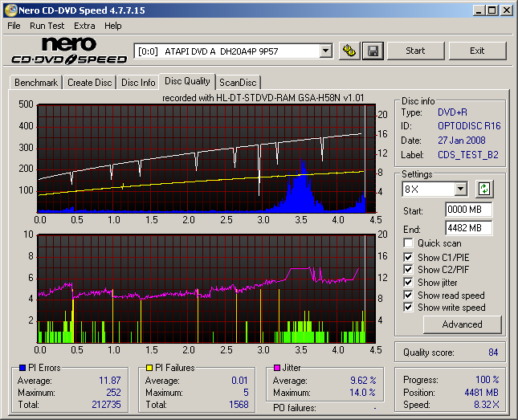Screen dimensions: 518x420
Task: Uncheck Show jitter option
Action: (408, 282)
